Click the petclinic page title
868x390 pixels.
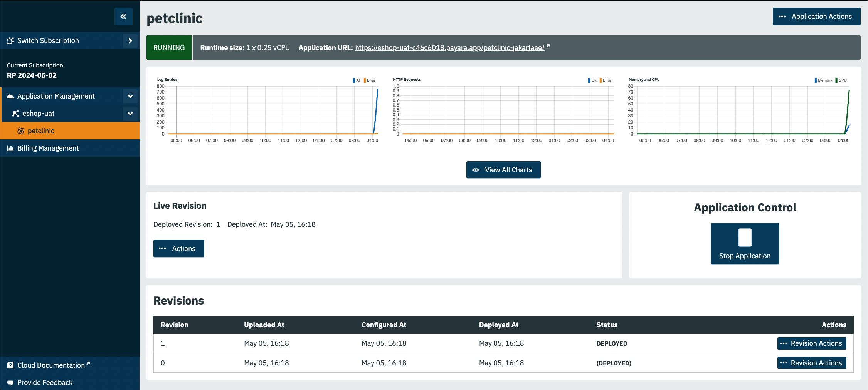[x=175, y=18]
